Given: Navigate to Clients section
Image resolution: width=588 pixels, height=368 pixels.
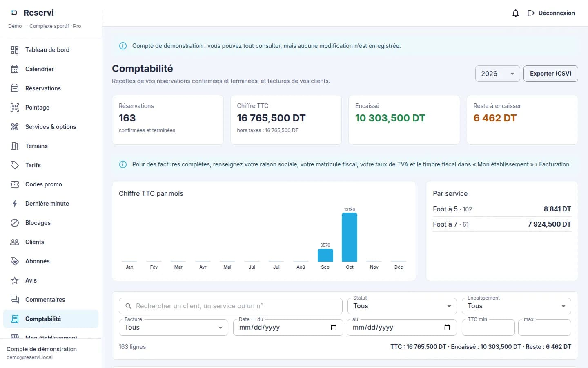Looking at the screenshot, I should (x=51, y=242).
